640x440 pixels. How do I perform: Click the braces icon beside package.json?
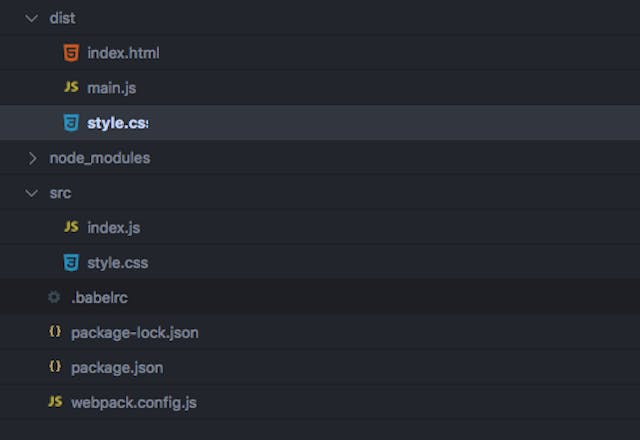(55, 367)
